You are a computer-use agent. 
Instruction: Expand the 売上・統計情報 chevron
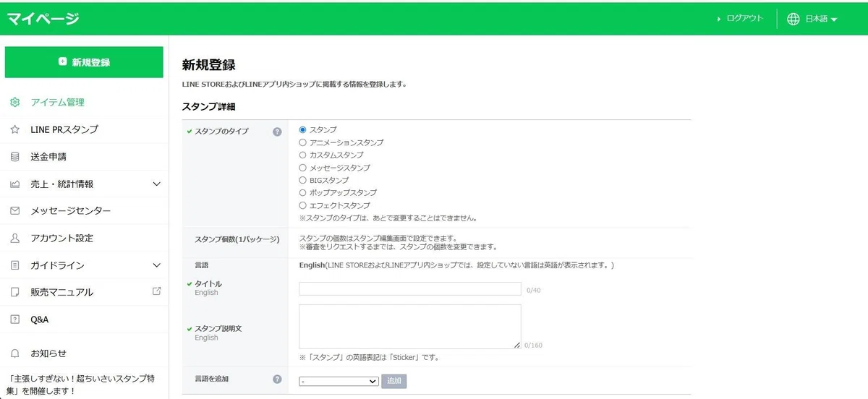pos(157,184)
